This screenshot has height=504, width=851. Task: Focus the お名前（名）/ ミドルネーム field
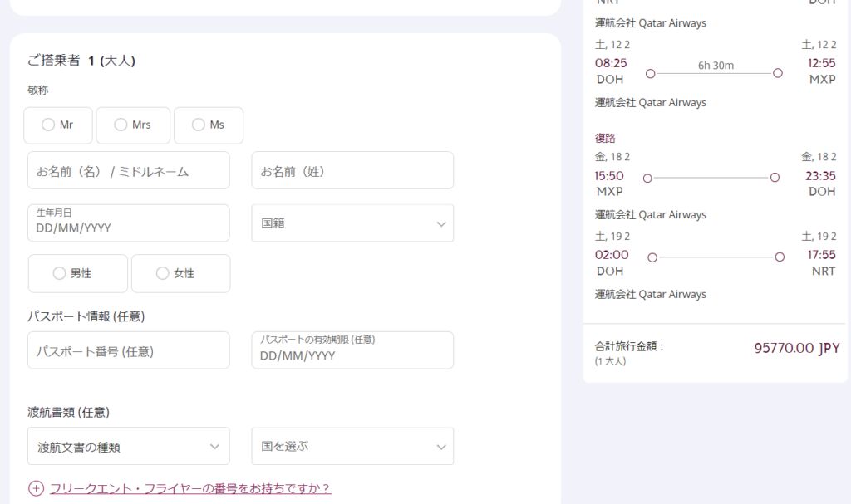(x=128, y=171)
